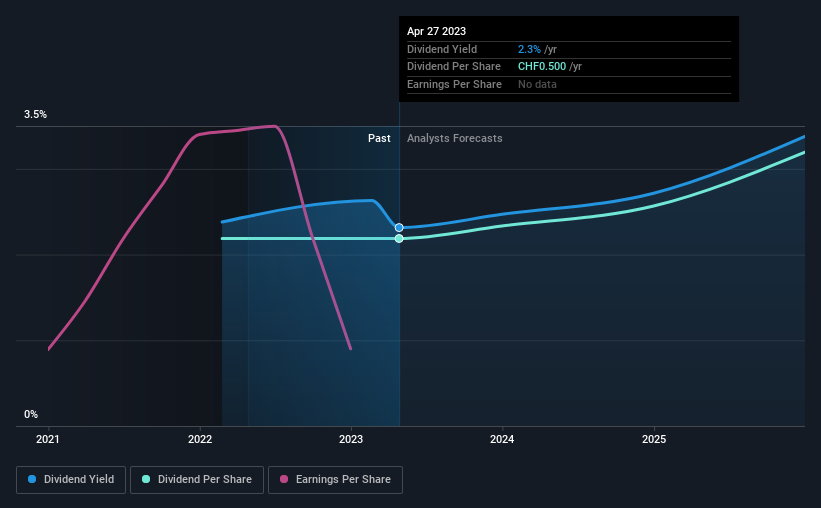The height and width of the screenshot is (508, 821).
Task: Toggle the Dividend Per Share legend button
Action: tap(197, 480)
